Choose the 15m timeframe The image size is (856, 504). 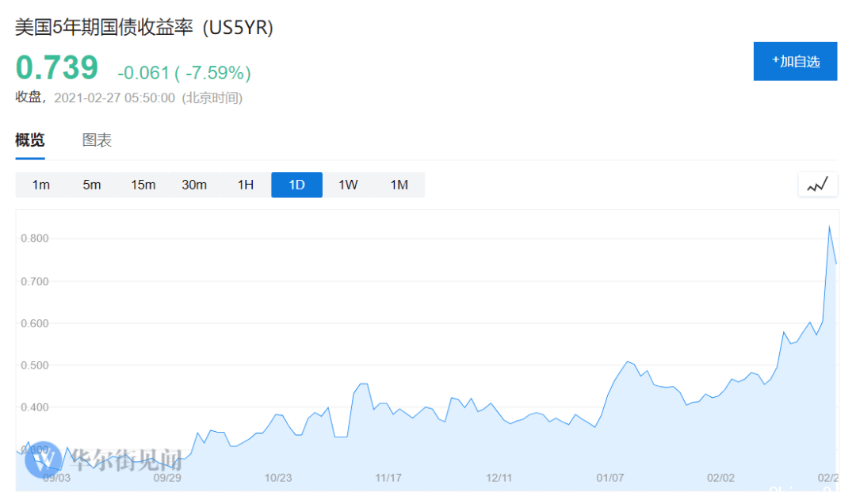(x=143, y=185)
